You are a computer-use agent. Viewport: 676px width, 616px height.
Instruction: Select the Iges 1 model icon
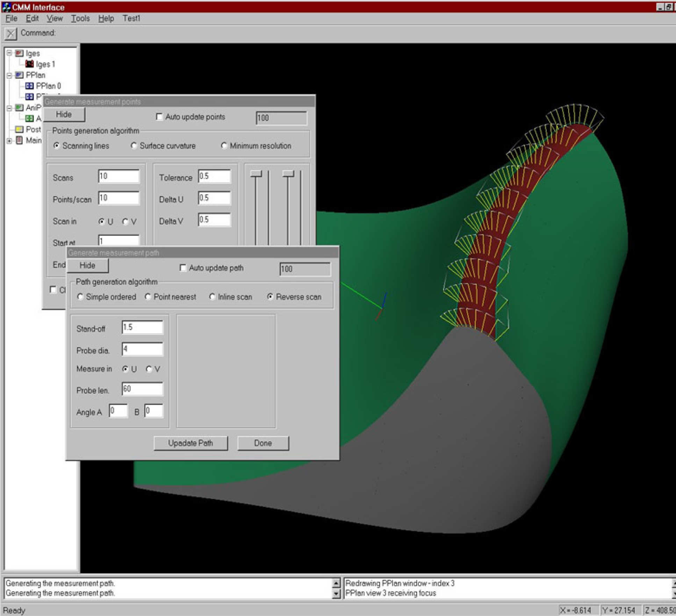click(29, 64)
